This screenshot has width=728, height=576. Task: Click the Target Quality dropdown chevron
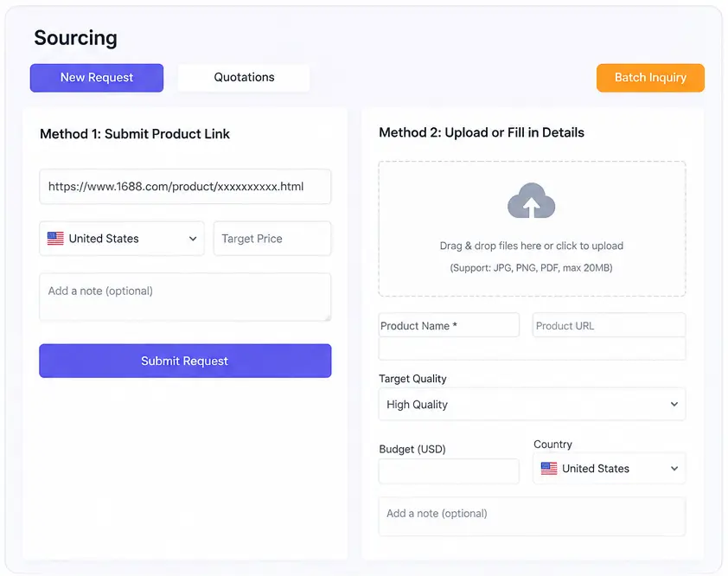(674, 404)
